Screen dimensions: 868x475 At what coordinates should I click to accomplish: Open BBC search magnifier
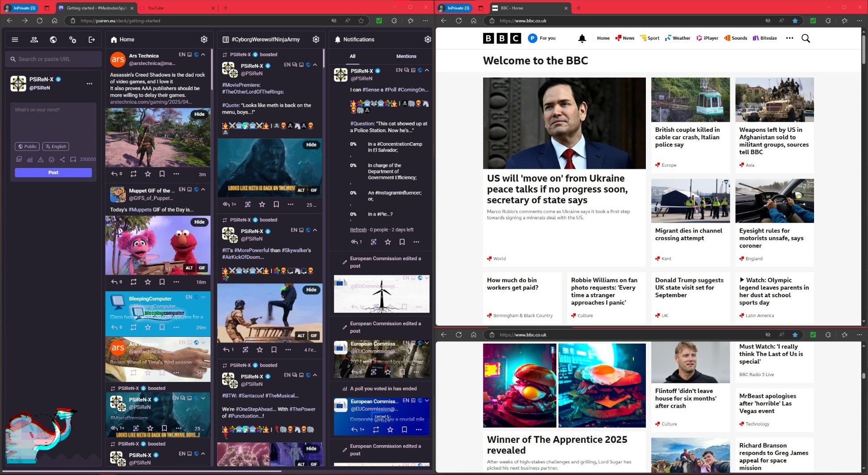coord(806,38)
